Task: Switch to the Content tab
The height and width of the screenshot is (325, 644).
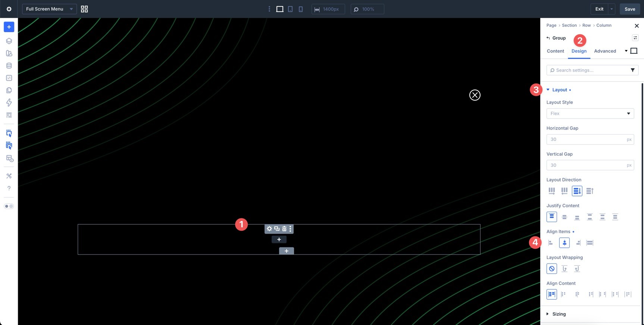Action: pos(556,51)
